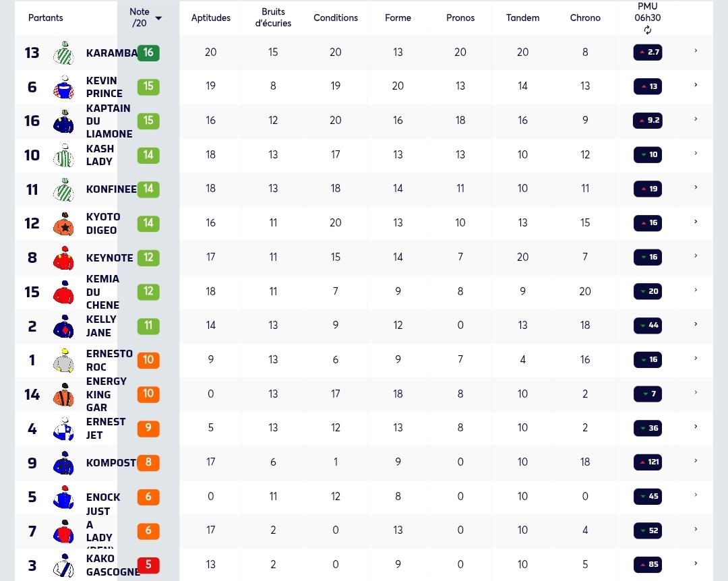
Task: Click Karamba's green striped jockey silk
Action: tap(64, 53)
